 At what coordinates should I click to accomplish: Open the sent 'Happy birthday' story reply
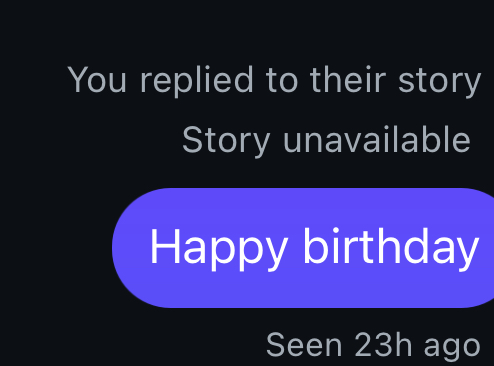(x=303, y=248)
